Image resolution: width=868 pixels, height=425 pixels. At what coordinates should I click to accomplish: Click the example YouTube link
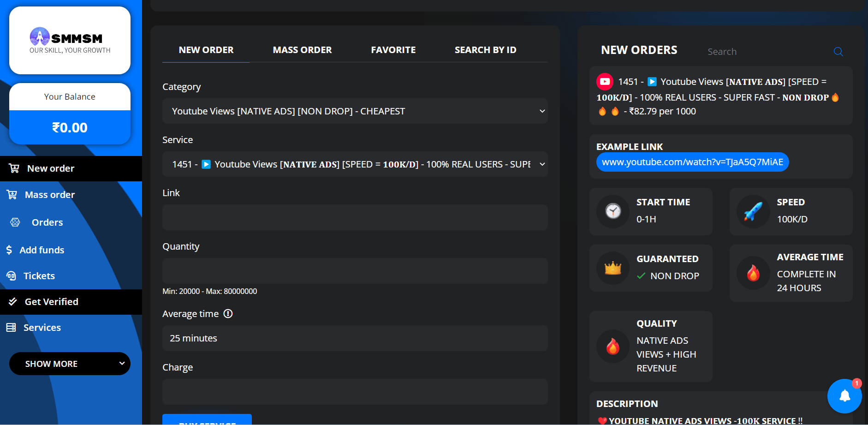(x=692, y=162)
